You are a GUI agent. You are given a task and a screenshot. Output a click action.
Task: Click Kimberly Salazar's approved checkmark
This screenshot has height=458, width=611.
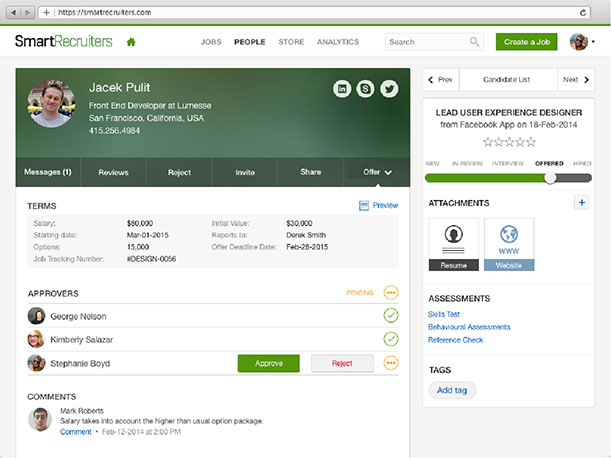pos(391,339)
